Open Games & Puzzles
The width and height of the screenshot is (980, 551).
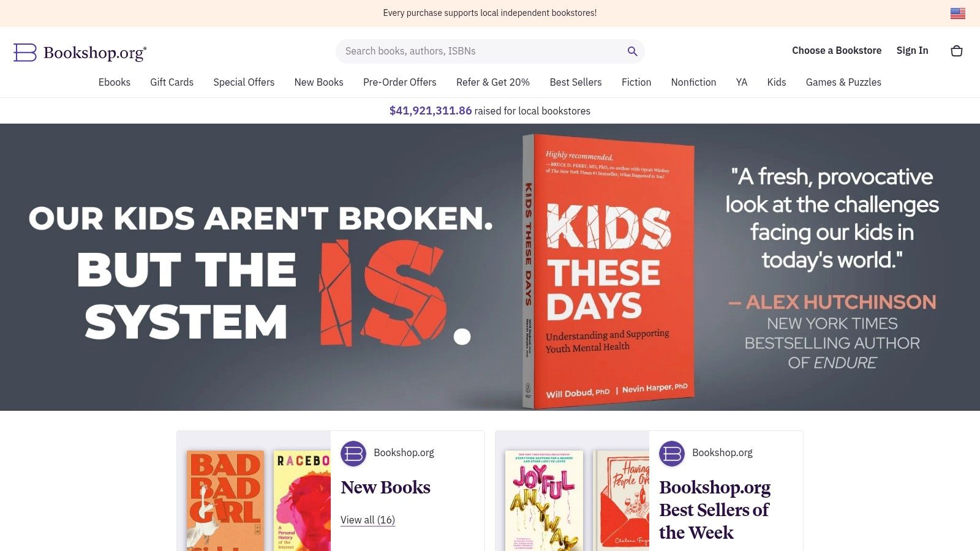pyautogui.click(x=843, y=82)
